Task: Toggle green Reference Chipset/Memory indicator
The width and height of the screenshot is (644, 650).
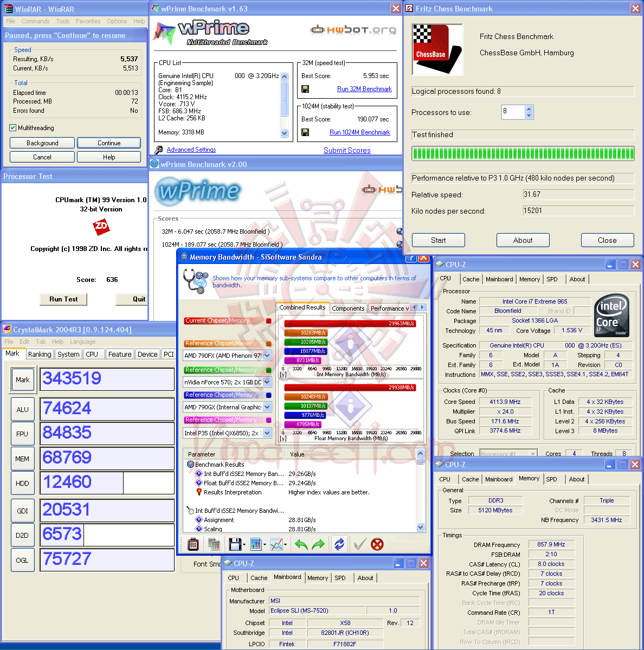Action: coord(268,370)
